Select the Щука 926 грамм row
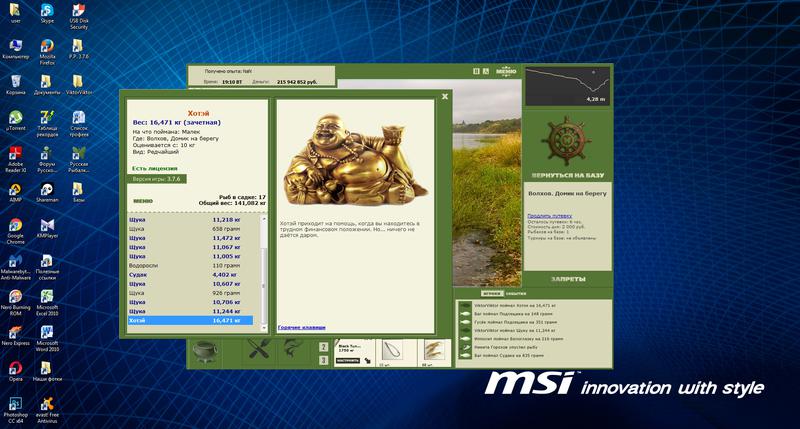Screen dimensions: 800x429 [190, 293]
